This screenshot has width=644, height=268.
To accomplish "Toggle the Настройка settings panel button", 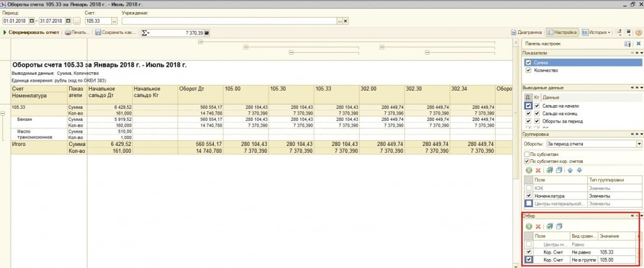I will coord(562,33).
